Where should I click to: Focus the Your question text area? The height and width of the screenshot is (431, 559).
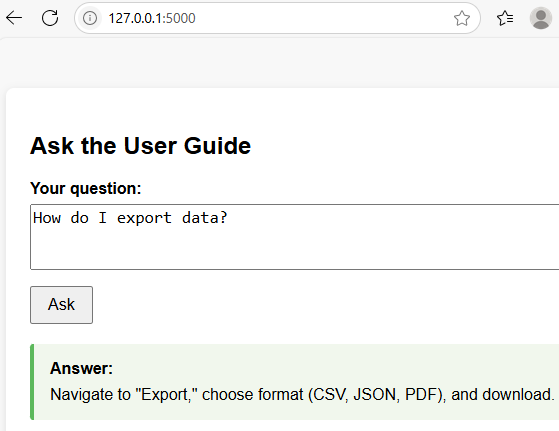click(294, 237)
